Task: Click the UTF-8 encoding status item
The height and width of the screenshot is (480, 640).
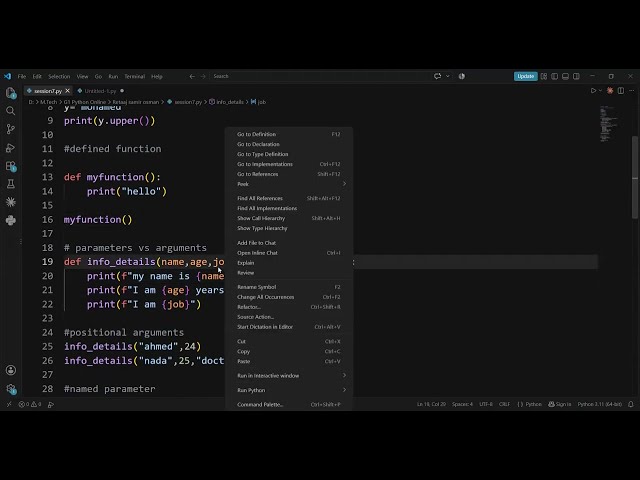Action: pyautogui.click(x=486, y=404)
